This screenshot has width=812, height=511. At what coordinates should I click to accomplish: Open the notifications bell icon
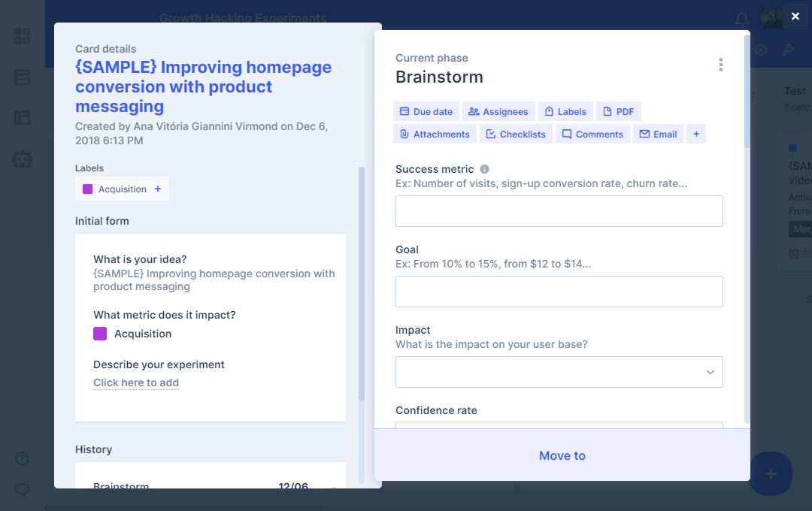coord(742,19)
